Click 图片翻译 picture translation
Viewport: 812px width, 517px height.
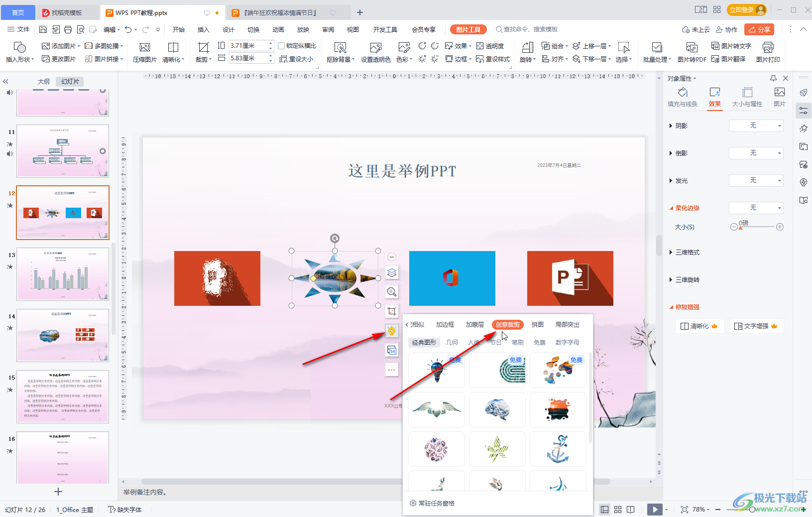pos(728,59)
